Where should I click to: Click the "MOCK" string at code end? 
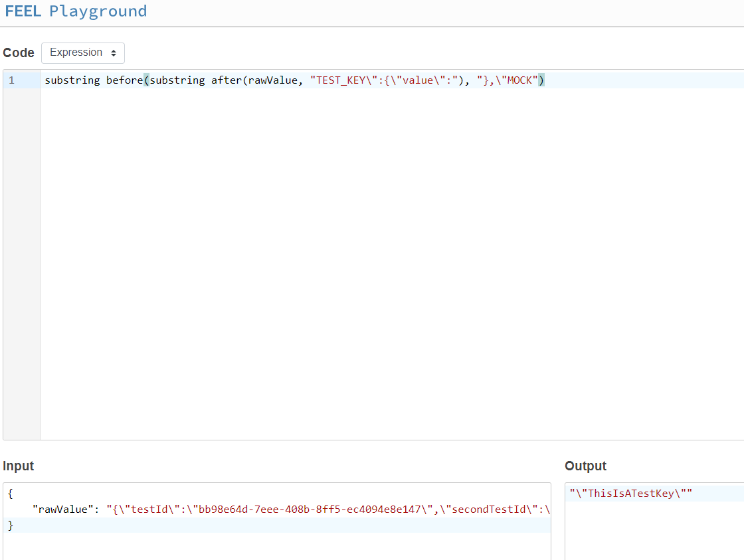508,80
